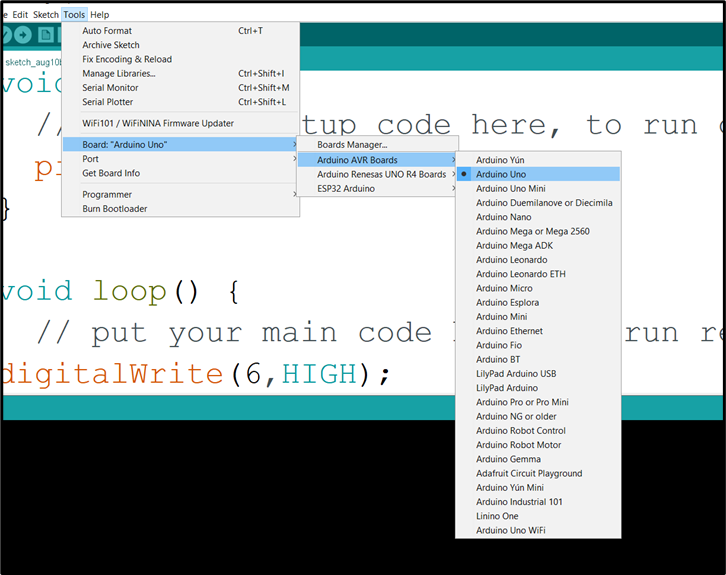
Task: Expand the Port submenu
Action: (181, 159)
